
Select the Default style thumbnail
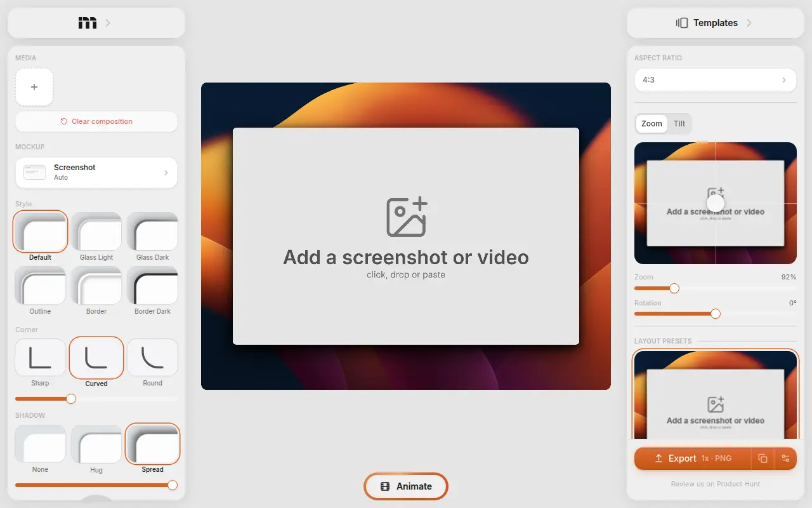(40, 232)
